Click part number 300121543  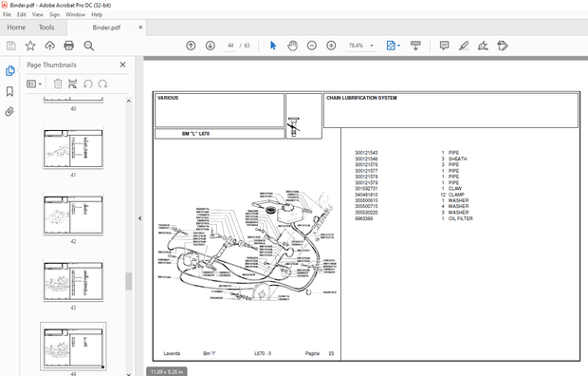pos(366,153)
